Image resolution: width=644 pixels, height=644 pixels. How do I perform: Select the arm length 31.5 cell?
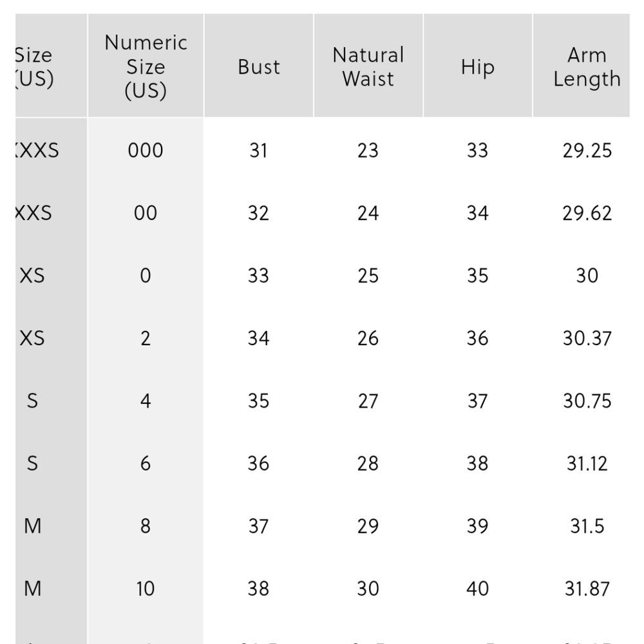coord(587,526)
